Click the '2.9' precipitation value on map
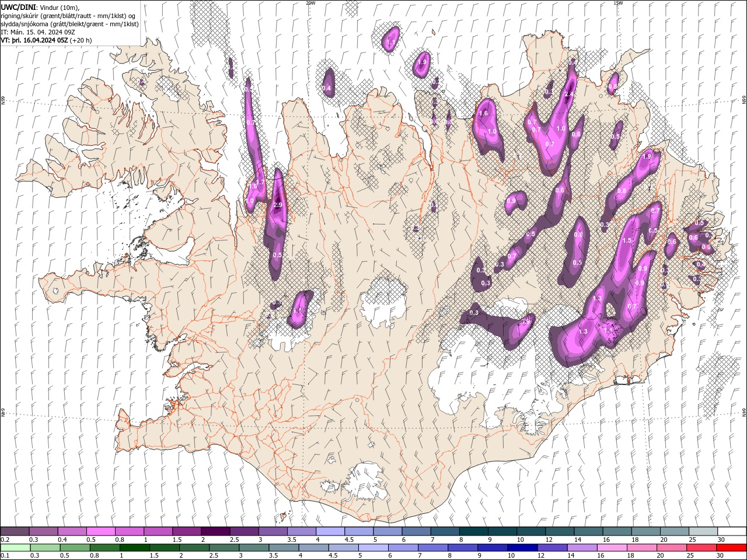The image size is (747, 560). [278, 205]
